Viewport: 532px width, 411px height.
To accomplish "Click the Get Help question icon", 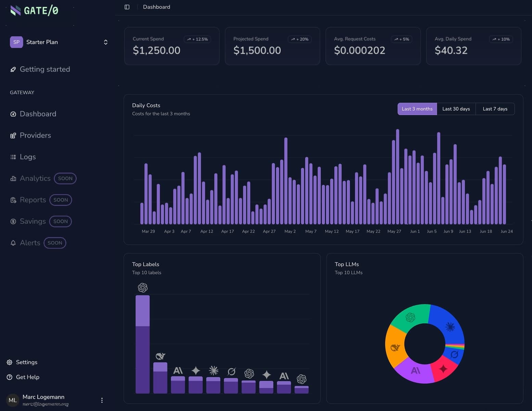I will (10, 377).
